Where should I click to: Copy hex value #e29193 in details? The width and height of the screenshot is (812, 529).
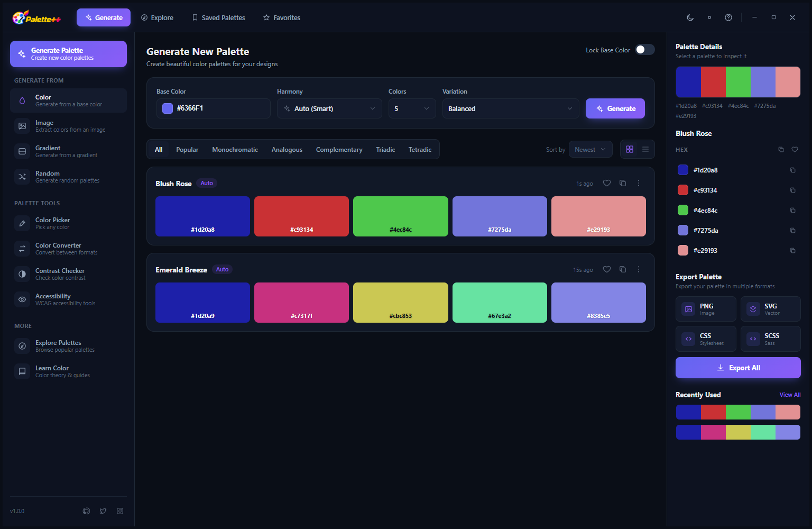point(792,251)
